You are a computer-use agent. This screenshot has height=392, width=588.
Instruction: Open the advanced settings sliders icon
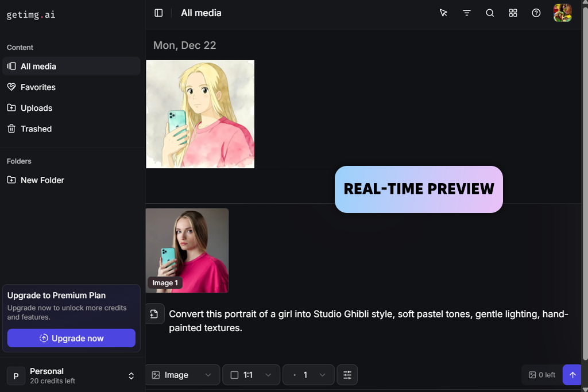click(347, 375)
